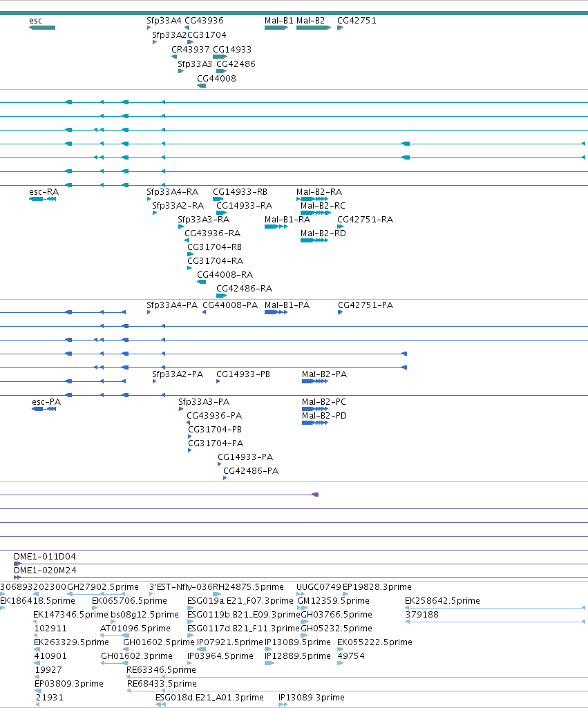Select the Mal-B2-PD protein glyph
The image size is (588, 708).
coord(315,423)
